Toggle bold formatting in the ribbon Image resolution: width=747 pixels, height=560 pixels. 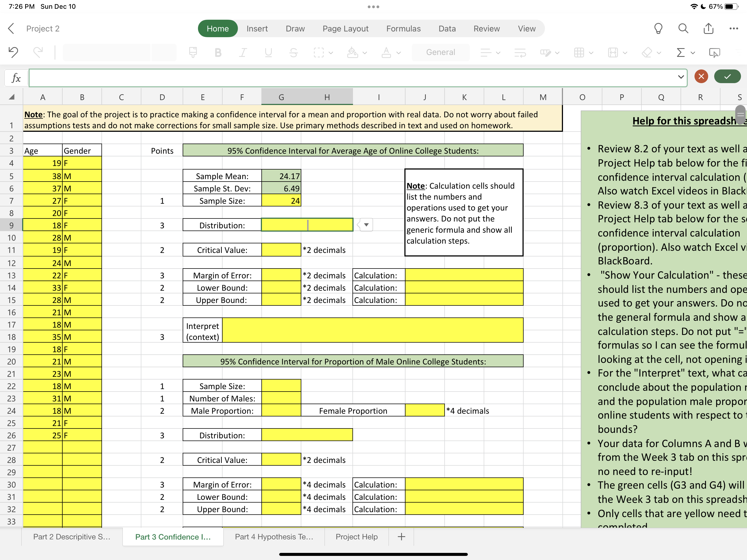pyautogui.click(x=218, y=52)
